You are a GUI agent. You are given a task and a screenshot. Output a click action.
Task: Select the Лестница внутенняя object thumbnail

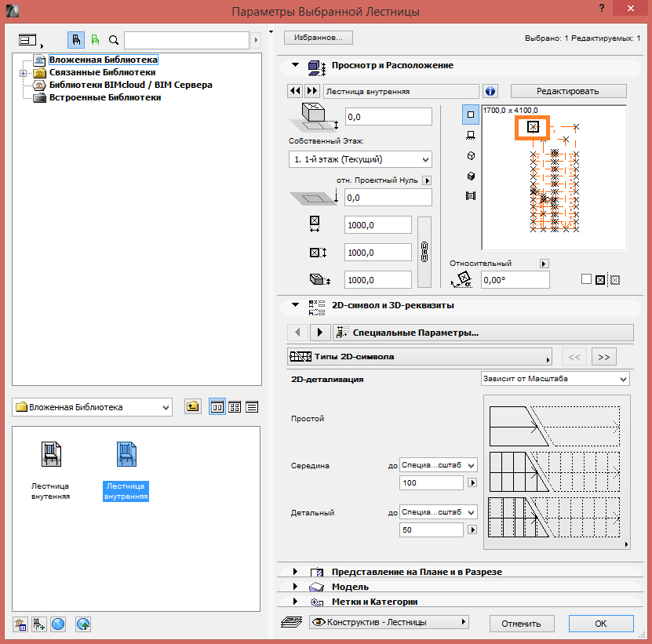click(51, 471)
